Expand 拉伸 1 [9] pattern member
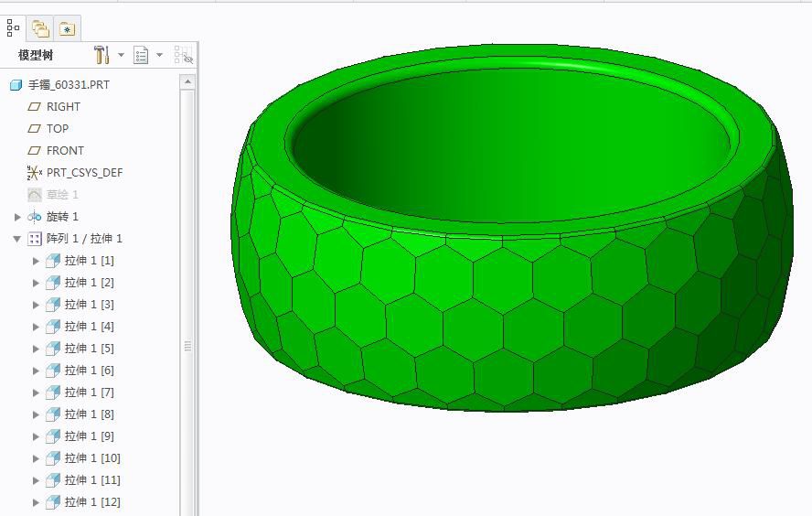 point(36,436)
